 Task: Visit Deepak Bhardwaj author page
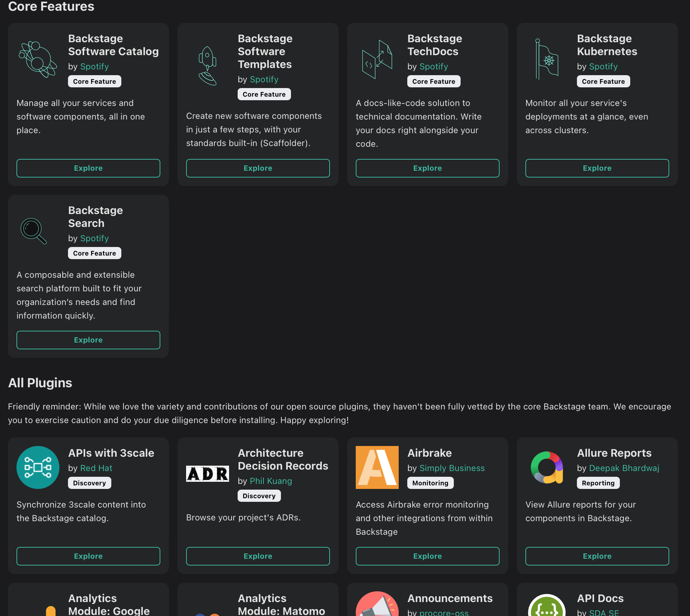(x=624, y=468)
